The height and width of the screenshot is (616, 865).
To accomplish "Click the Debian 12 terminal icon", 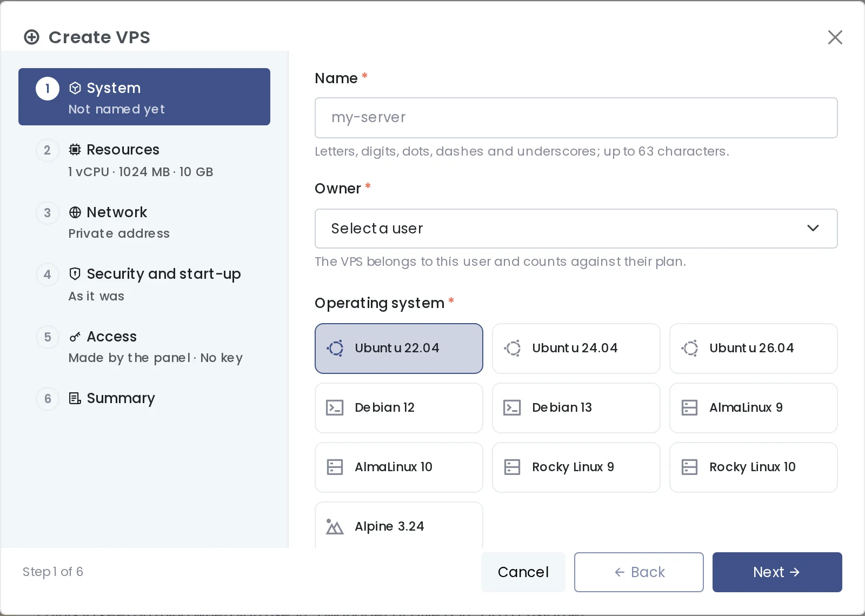I will coord(335,408).
